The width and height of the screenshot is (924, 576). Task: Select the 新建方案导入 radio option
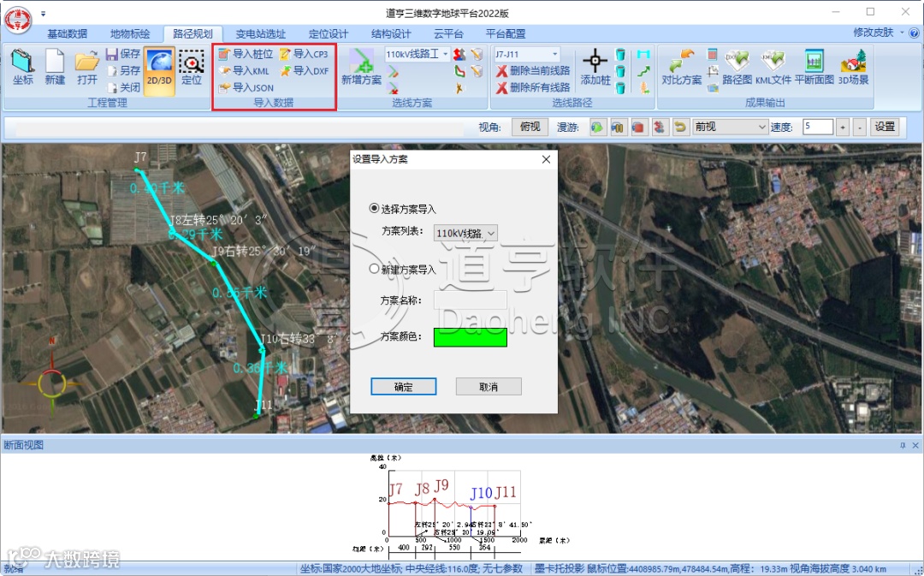[374, 269]
